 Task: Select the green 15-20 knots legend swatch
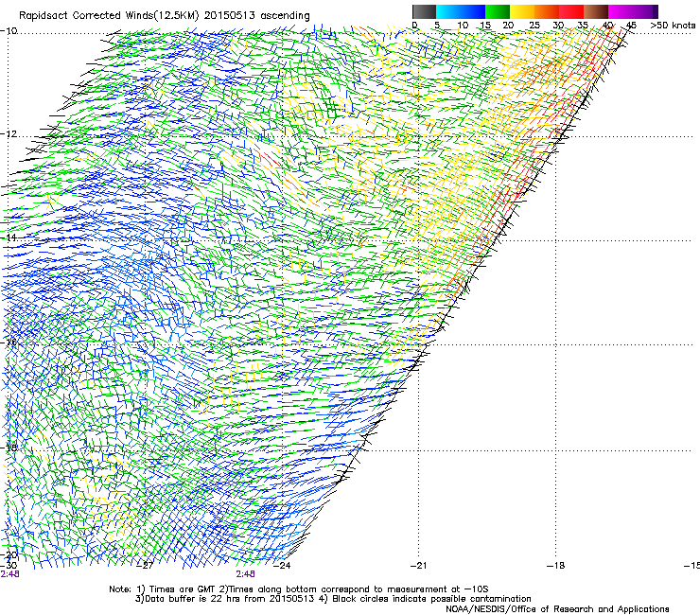[x=498, y=11]
